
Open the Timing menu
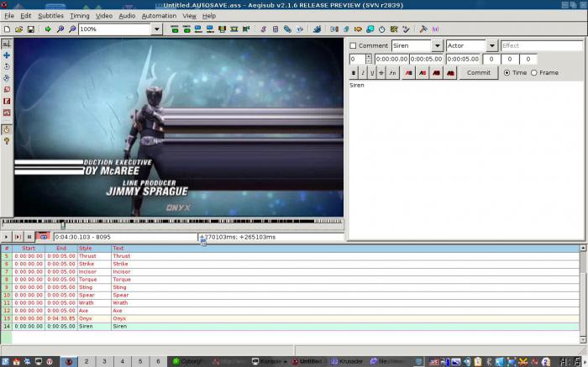click(80, 16)
